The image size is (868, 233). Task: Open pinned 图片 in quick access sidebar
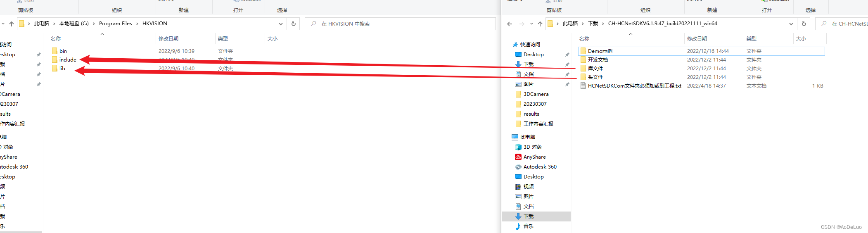pos(529,84)
